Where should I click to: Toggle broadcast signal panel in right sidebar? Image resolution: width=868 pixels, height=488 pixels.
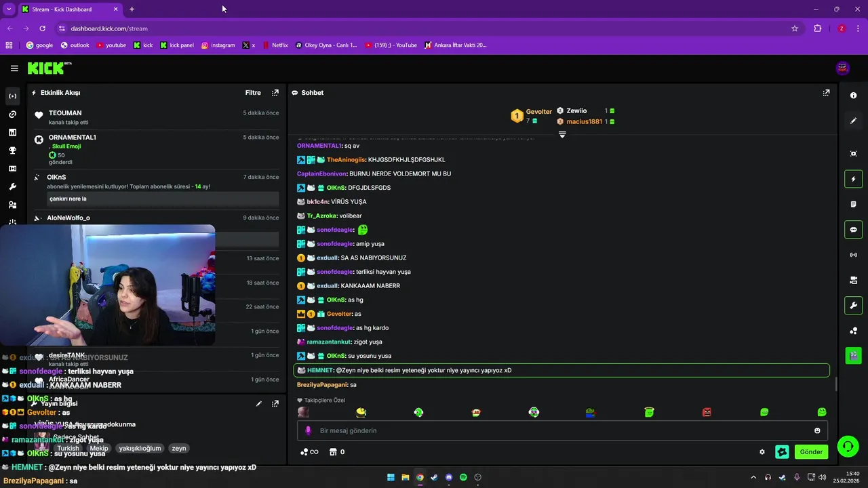853,255
